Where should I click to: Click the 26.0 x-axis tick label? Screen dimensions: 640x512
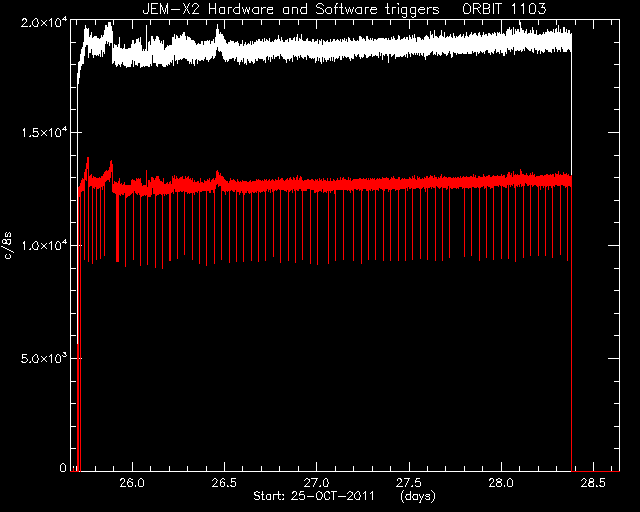click(132, 483)
